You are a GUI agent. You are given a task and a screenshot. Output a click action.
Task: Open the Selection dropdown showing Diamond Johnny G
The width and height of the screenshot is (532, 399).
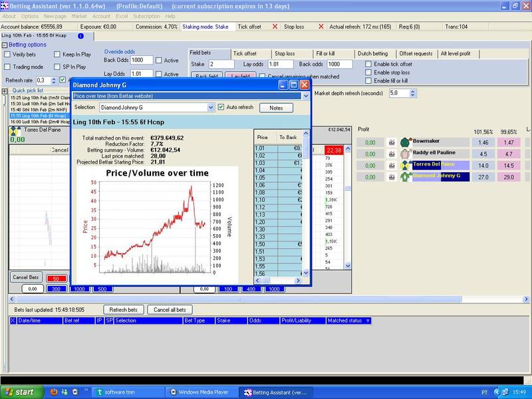coord(211,108)
